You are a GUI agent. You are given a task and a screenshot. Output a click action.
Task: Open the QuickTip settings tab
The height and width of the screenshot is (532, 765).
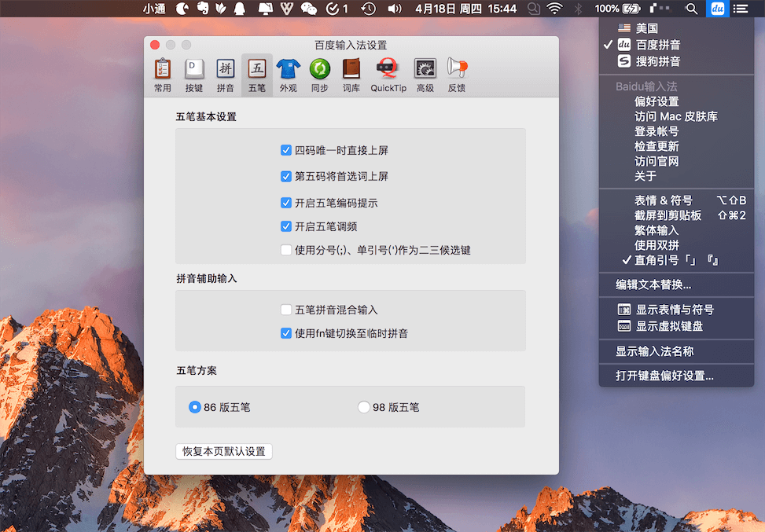tap(388, 75)
